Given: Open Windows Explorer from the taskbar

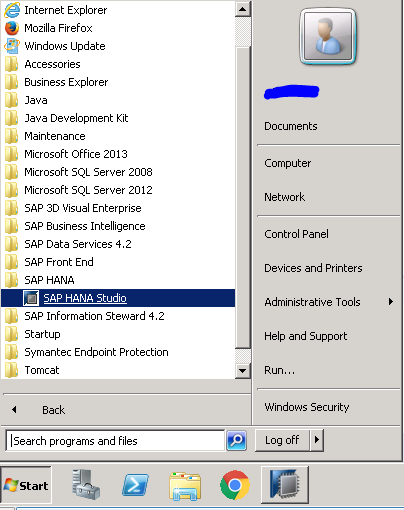Looking at the screenshot, I should [x=185, y=486].
